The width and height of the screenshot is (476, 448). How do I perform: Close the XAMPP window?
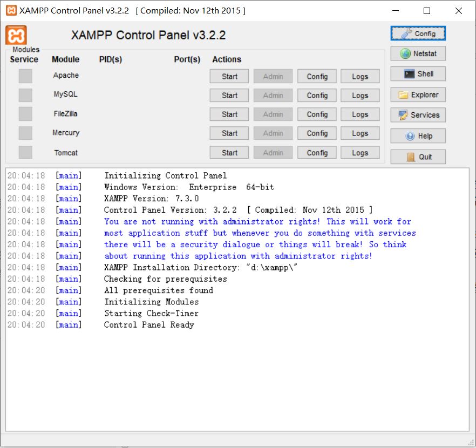coord(458,11)
